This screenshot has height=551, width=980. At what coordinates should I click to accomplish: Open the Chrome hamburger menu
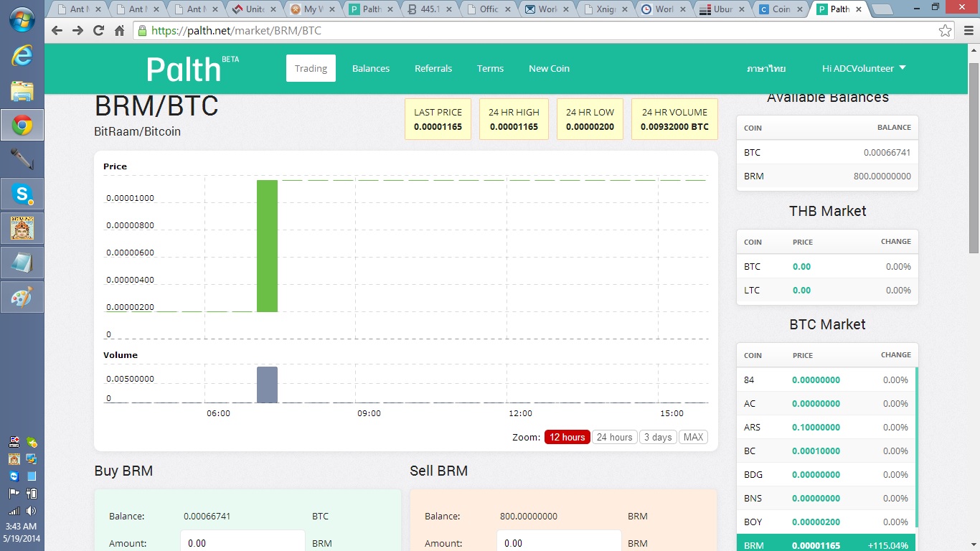(x=968, y=31)
